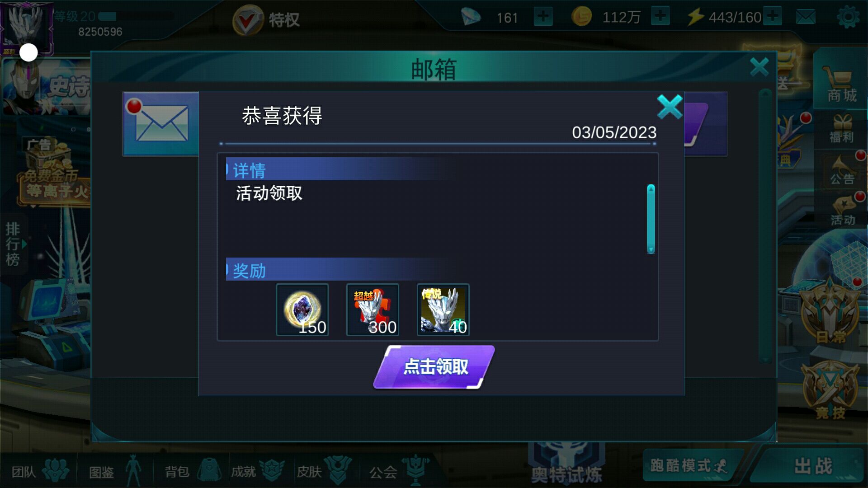Add diamonds with plus next to 161
The width and height of the screenshot is (868, 488).
click(543, 17)
